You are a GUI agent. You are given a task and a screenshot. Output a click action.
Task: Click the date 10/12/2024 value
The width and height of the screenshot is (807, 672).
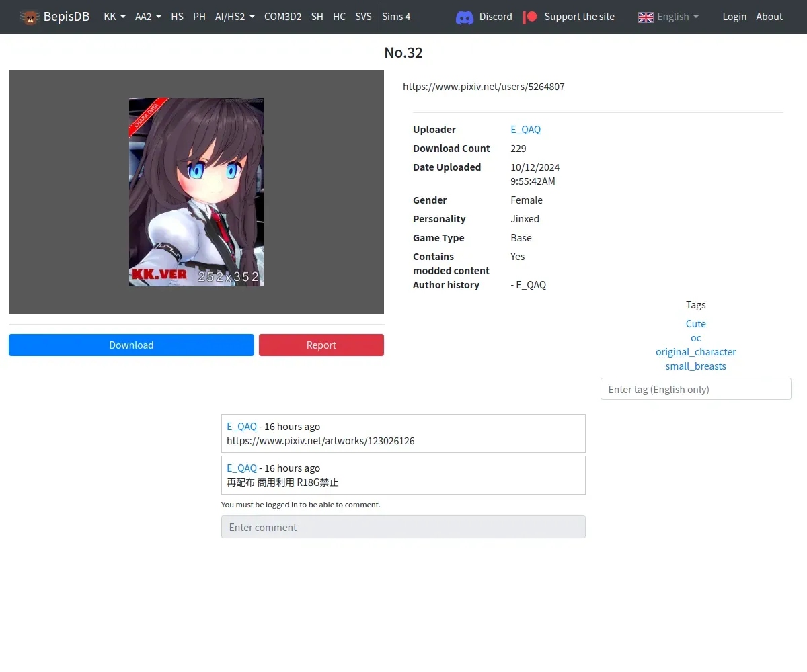tap(535, 167)
